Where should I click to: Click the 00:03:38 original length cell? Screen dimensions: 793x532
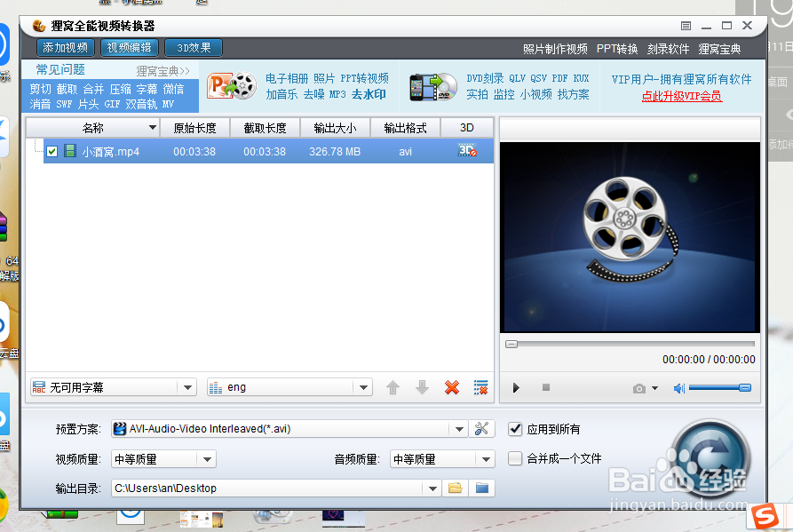(194, 152)
